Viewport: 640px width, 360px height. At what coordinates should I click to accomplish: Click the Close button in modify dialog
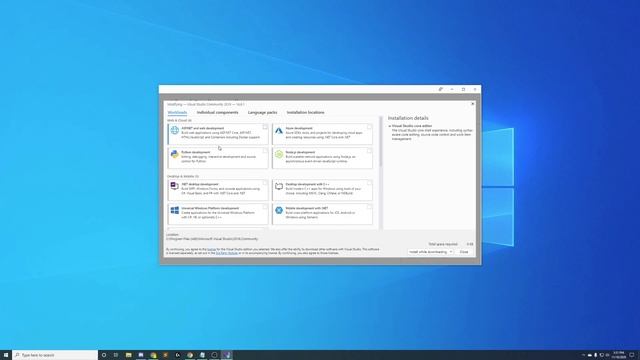(x=464, y=252)
